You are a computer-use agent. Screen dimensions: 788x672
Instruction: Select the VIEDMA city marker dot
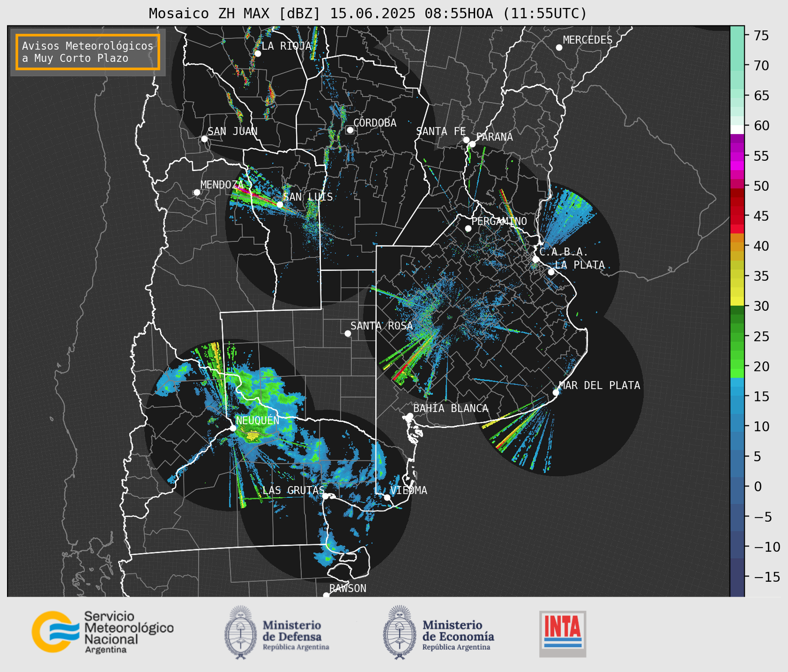(x=387, y=497)
